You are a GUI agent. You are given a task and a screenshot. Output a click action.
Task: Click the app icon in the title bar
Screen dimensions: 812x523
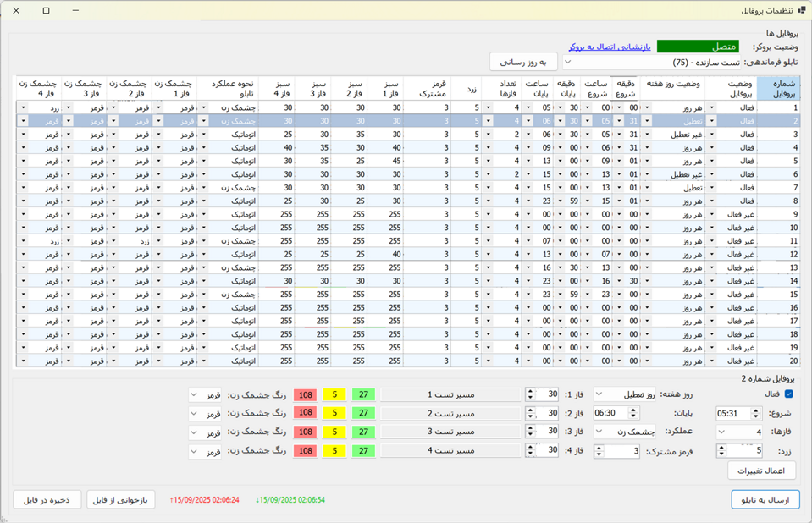point(801,10)
